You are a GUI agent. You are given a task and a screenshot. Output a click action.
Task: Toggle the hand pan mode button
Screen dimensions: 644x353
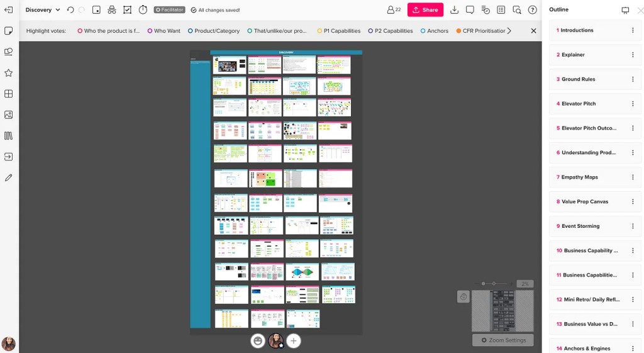[464, 297]
